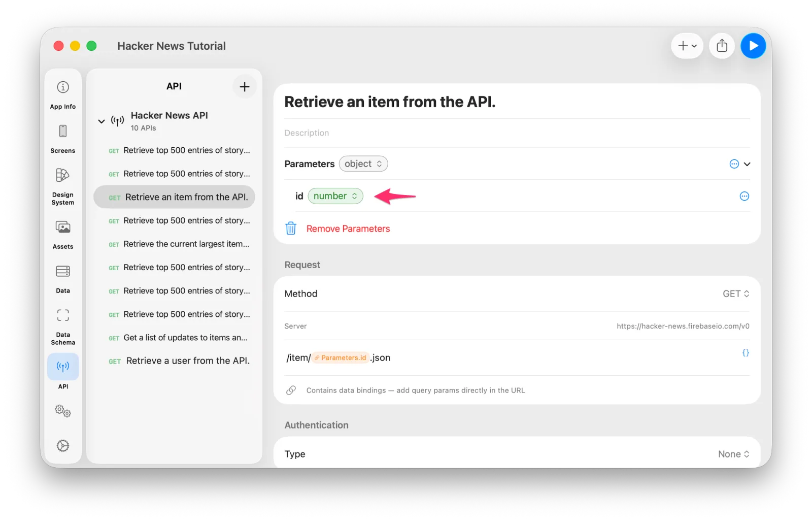Click the trash icon for parameters
The width and height of the screenshot is (812, 521).
pyautogui.click(x=291, y=229)
